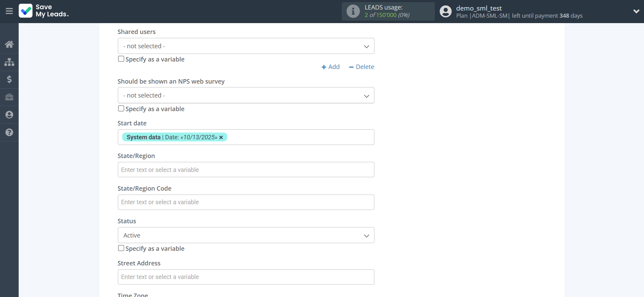Viewport: 644px width, 297px height.
Task: Tick 'Specify as a variable' under Status
Action: click(121, 248)
